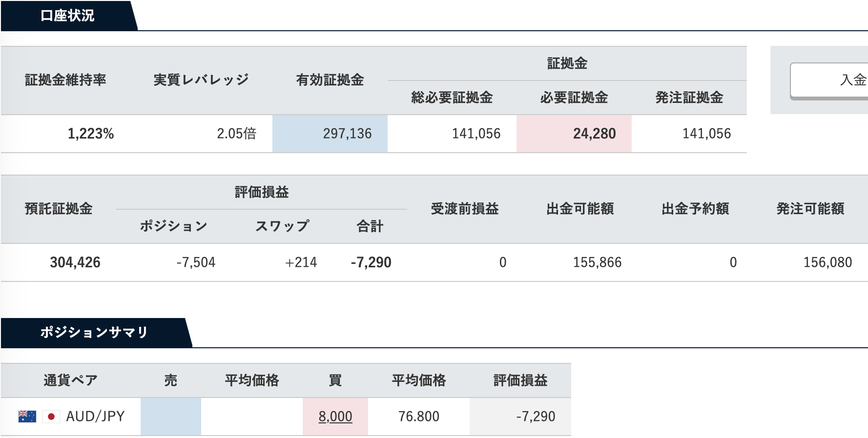Viewport: 868px width, 438px height.
Task: Click the empty blue 売 cell for AUD/JPY
Action: tap(171, 417)
